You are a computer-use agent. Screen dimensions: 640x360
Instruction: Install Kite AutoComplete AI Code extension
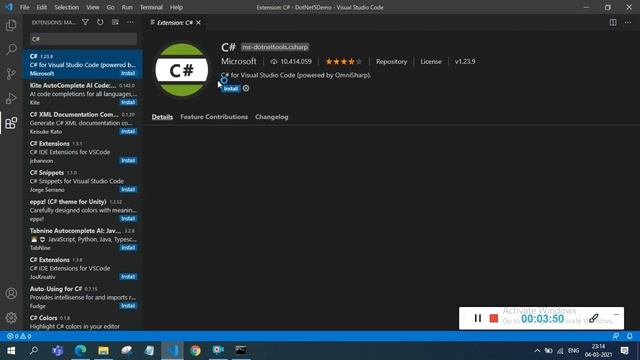pyautogui.click(x=128, y=102)
